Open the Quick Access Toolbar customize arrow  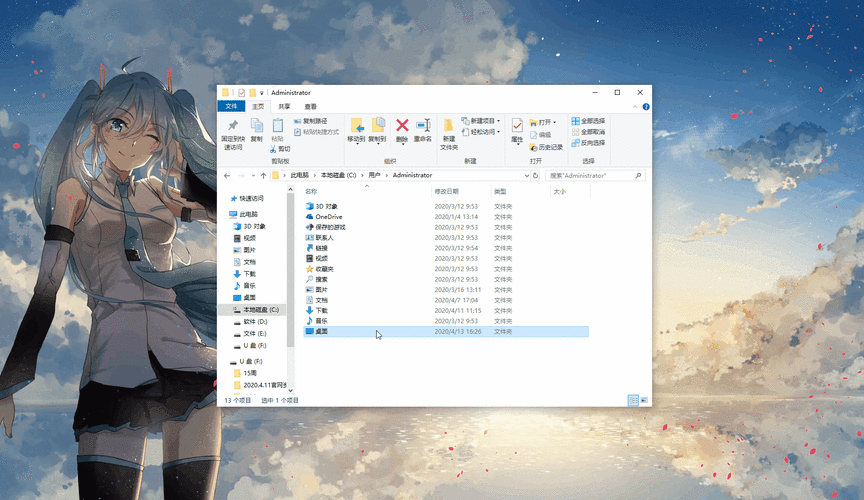click(262, 93)
